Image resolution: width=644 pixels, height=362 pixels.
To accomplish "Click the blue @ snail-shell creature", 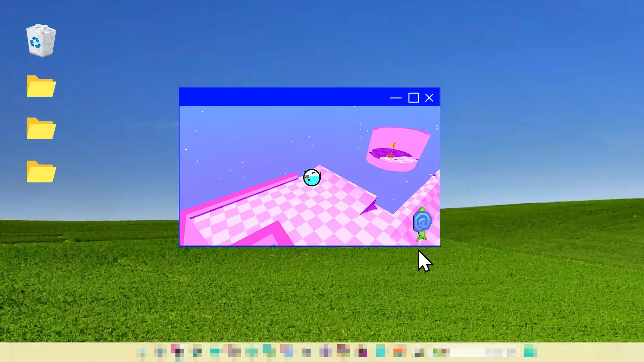I will (422, 224).
